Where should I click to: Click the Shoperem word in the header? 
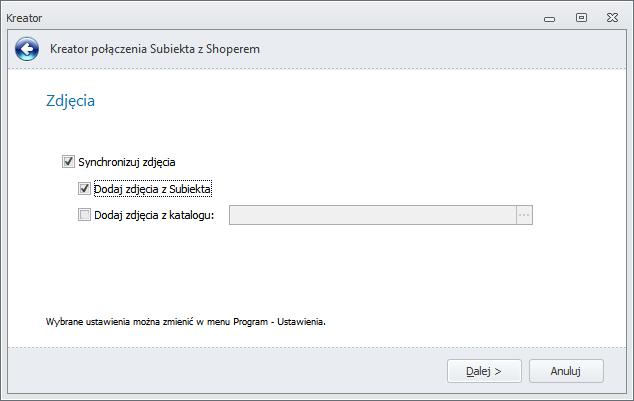point(233,49)
